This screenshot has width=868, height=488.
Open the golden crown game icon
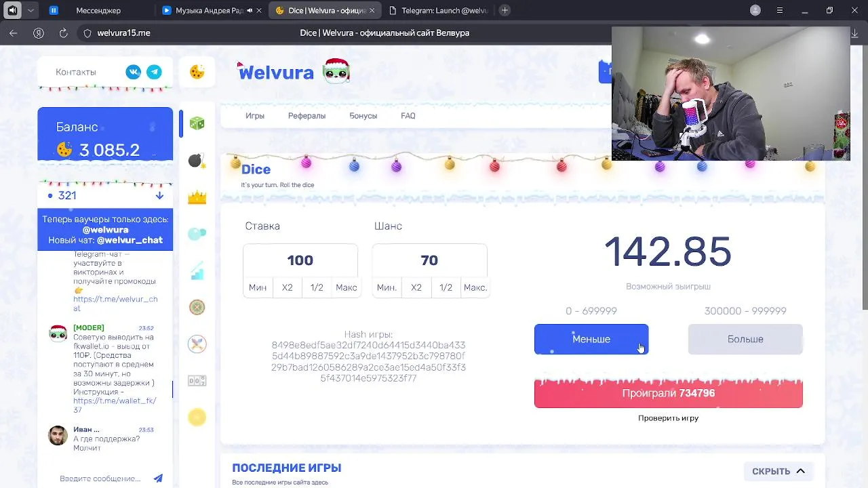pyautogui.click(x=197, y=197)
